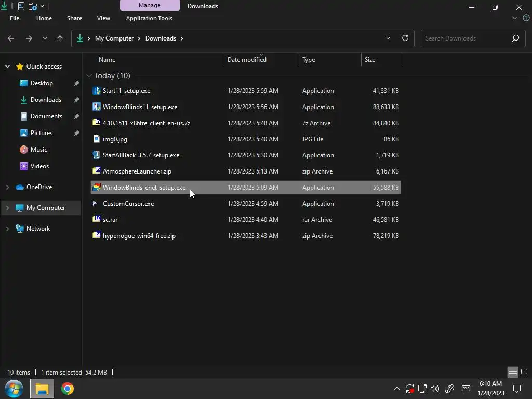Open the notification center icon
The width and height of the screenshot is (532, 399).
[x=517, y=389]
